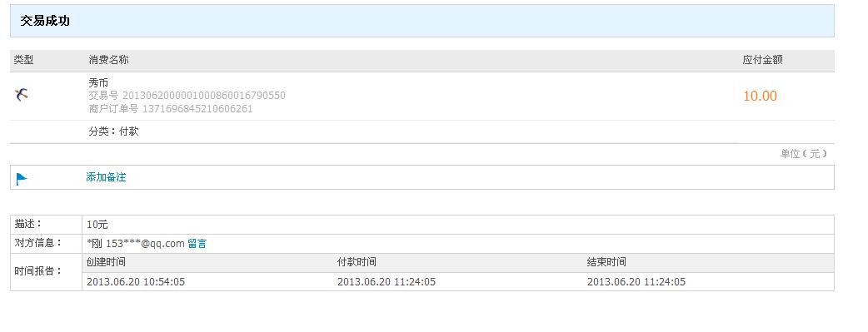Click the 留言 message link

(x=197, y=244)
